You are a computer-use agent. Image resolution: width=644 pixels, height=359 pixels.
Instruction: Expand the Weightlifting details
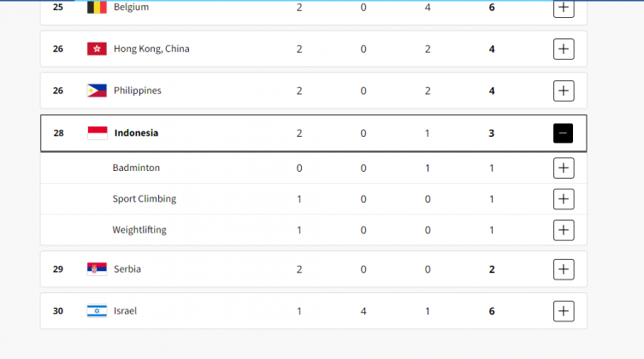[563, 230]
